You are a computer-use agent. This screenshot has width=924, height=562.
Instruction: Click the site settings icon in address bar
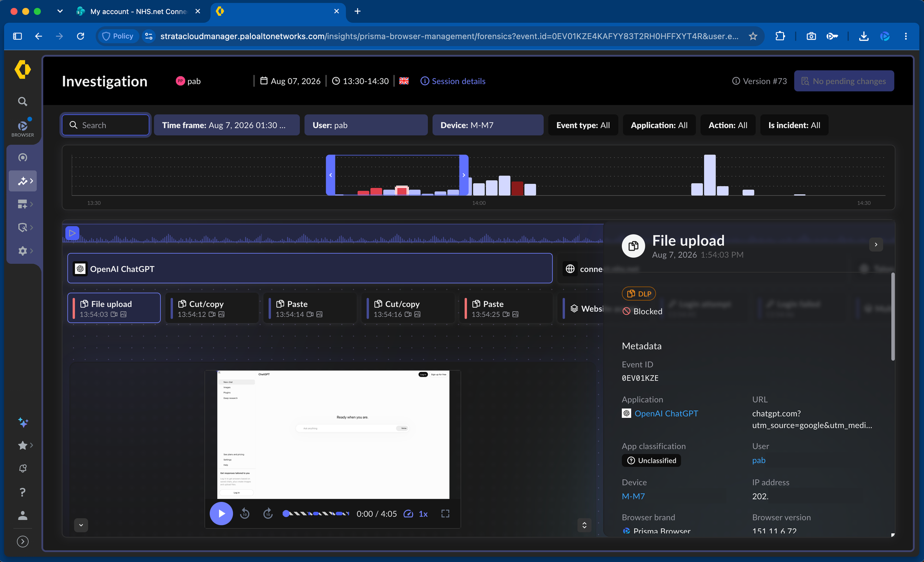149,36
